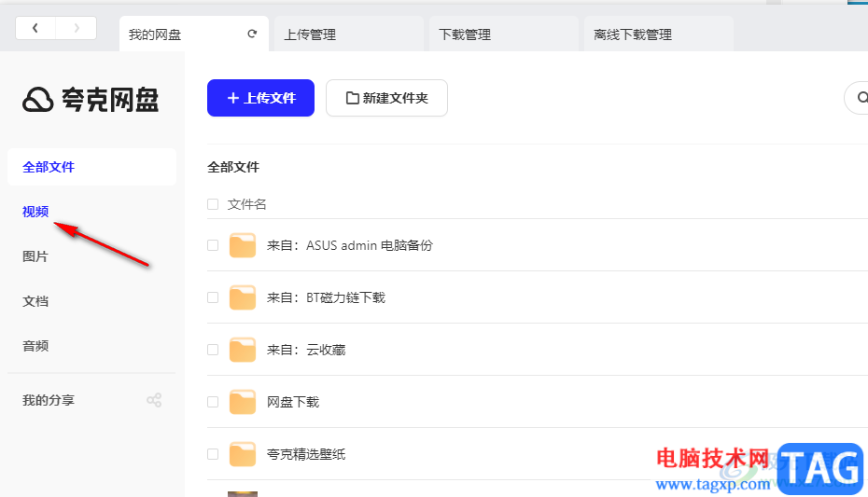Click the 夸克网盘 cloud logo
The image size is (868, 497).
[37, 100]
